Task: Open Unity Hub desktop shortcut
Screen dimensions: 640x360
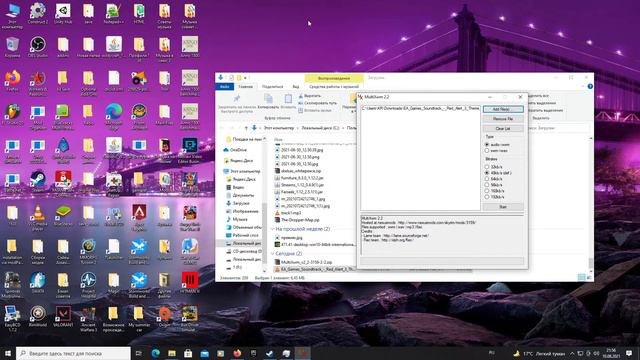Action: (x=63, y=14)
